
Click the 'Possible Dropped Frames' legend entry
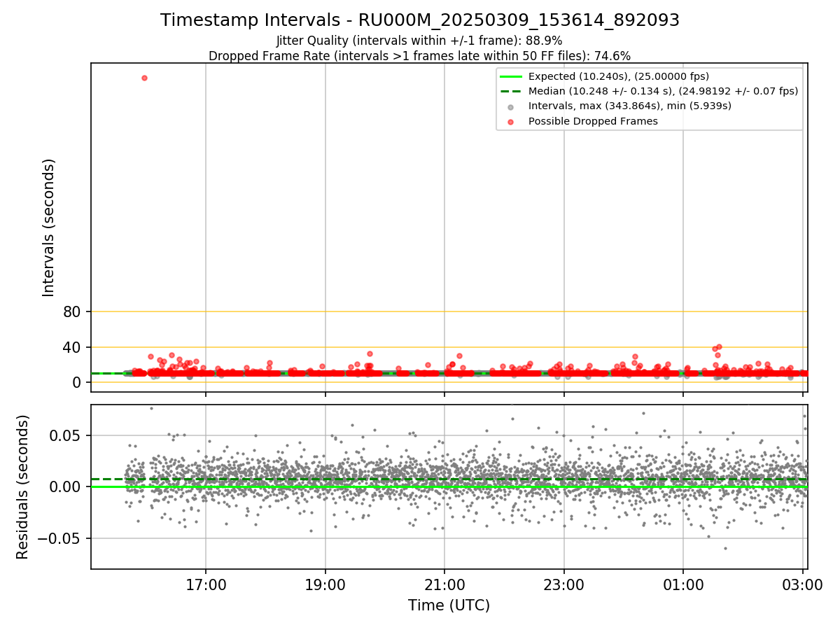(593, 121)
